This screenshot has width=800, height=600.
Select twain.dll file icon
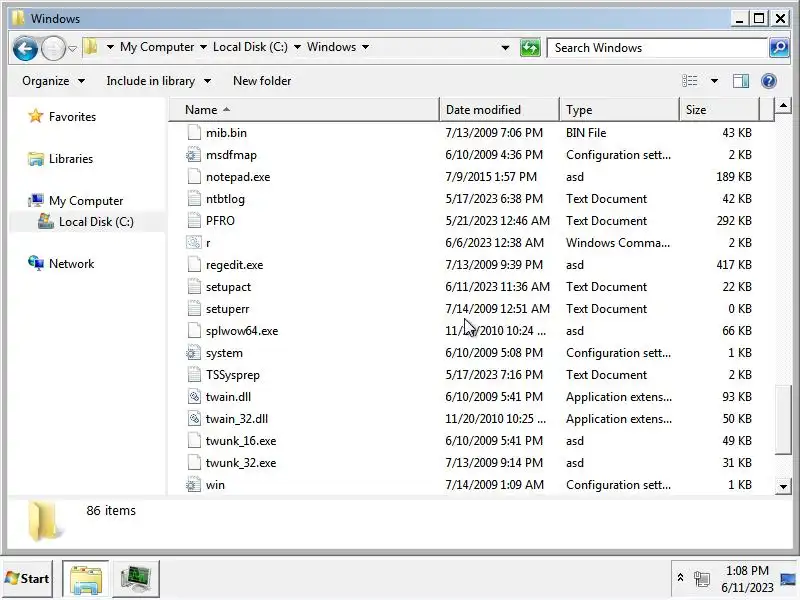point(194,396)
